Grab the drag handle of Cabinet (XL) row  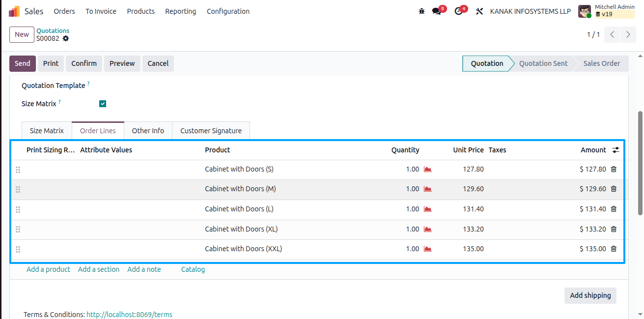[x=18, y=230]
